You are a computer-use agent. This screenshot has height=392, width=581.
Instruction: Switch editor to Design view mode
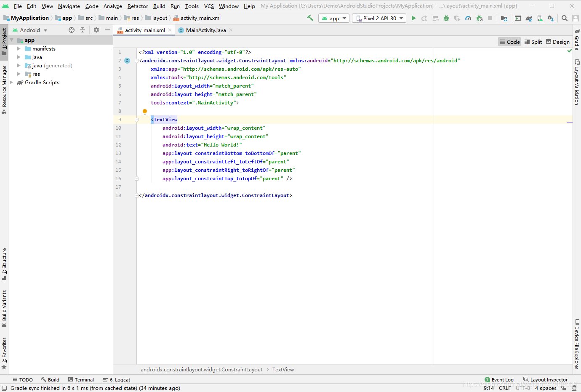coord(558,42)
